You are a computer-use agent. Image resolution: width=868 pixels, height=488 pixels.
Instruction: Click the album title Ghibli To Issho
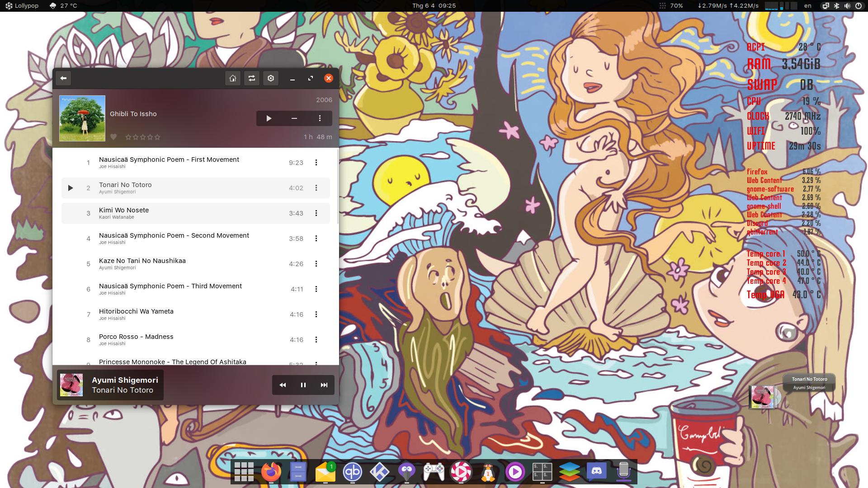pos(133,114)
